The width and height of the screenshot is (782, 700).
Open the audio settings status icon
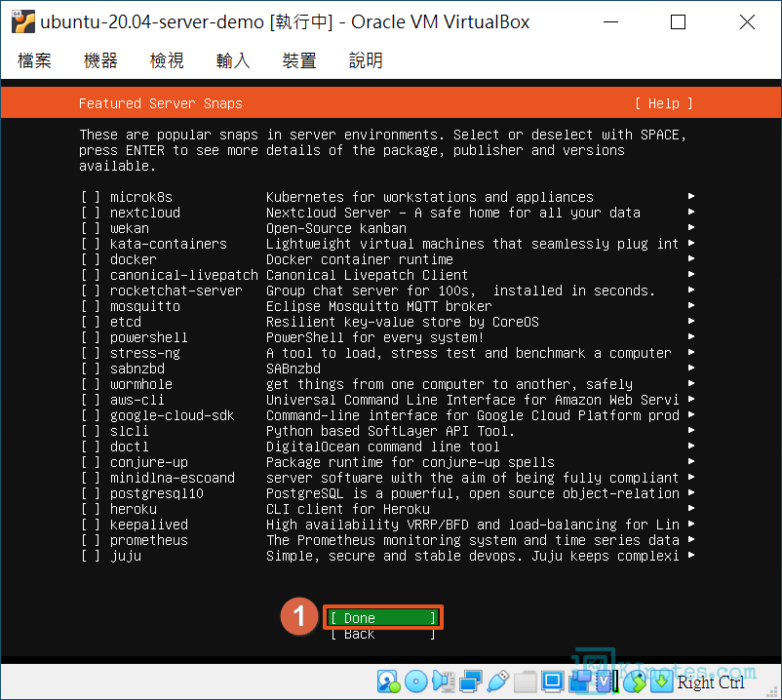coord(444,681)
